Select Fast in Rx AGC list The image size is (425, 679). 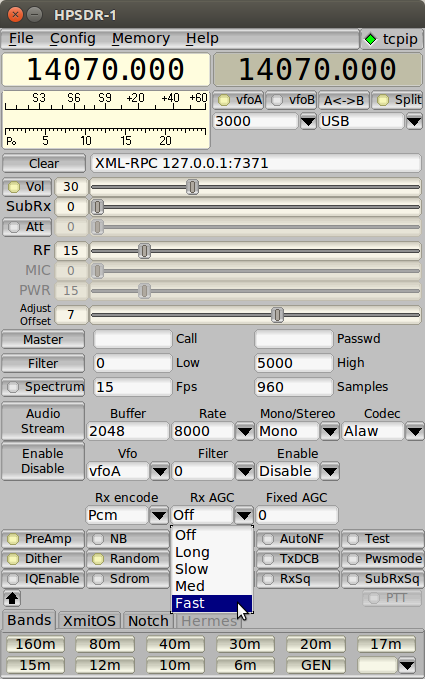pos(212,603)
